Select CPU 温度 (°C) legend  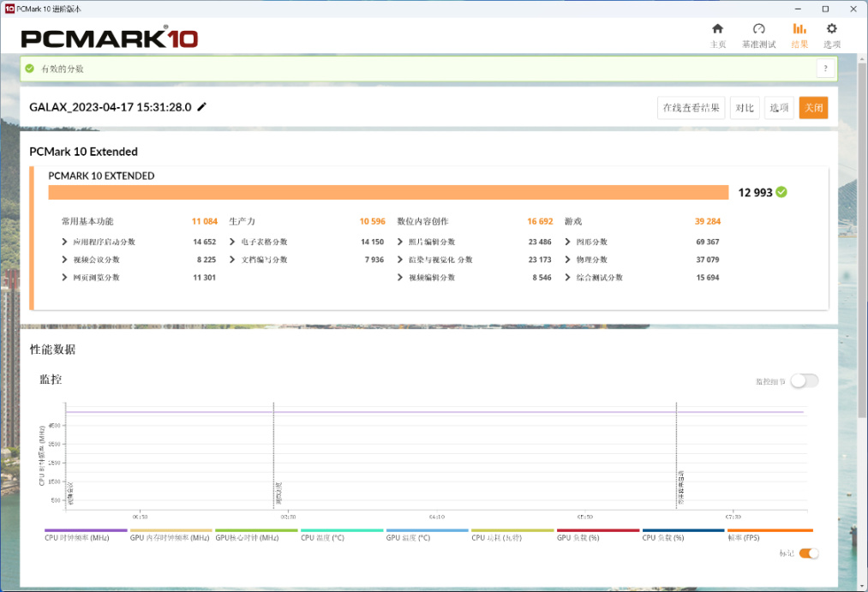342,535
